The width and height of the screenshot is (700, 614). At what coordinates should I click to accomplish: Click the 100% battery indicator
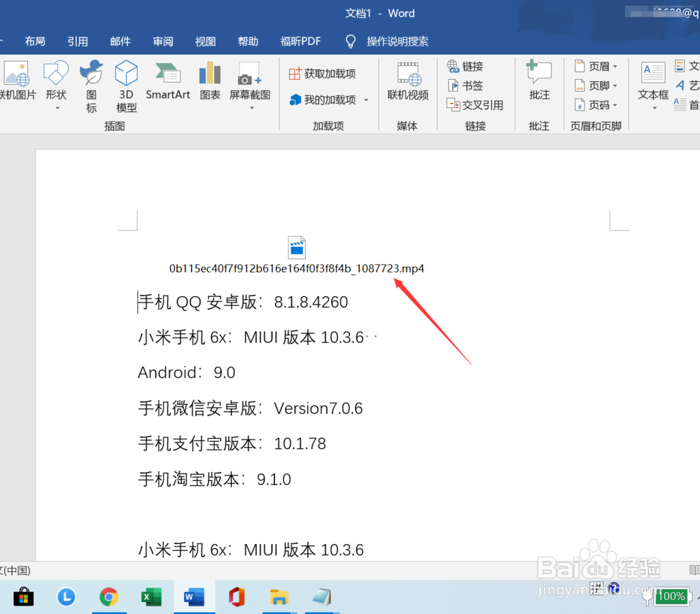click(x=671, y=596)
